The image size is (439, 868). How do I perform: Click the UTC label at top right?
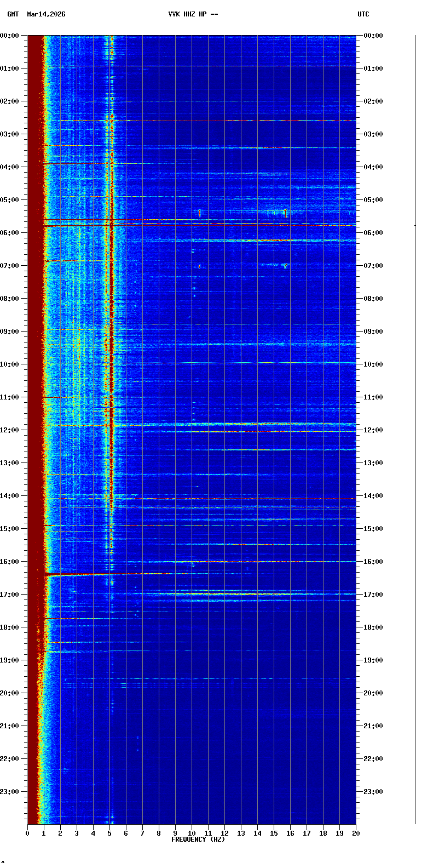click(363, 14)
